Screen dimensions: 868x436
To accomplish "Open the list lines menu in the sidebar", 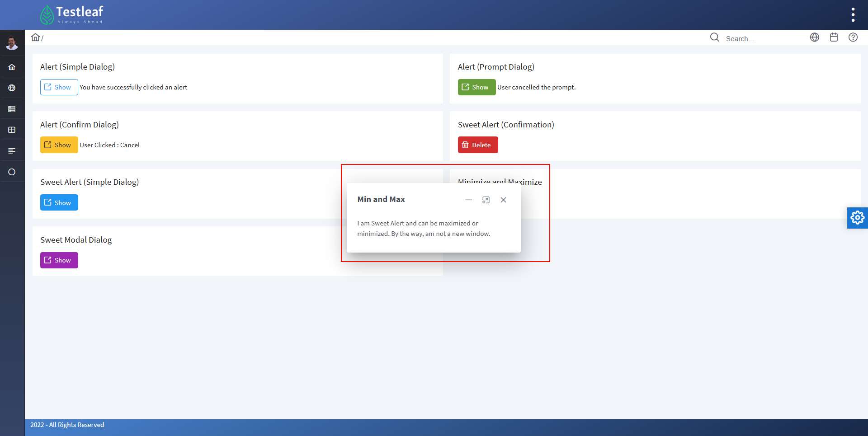I will pos(12,151).
